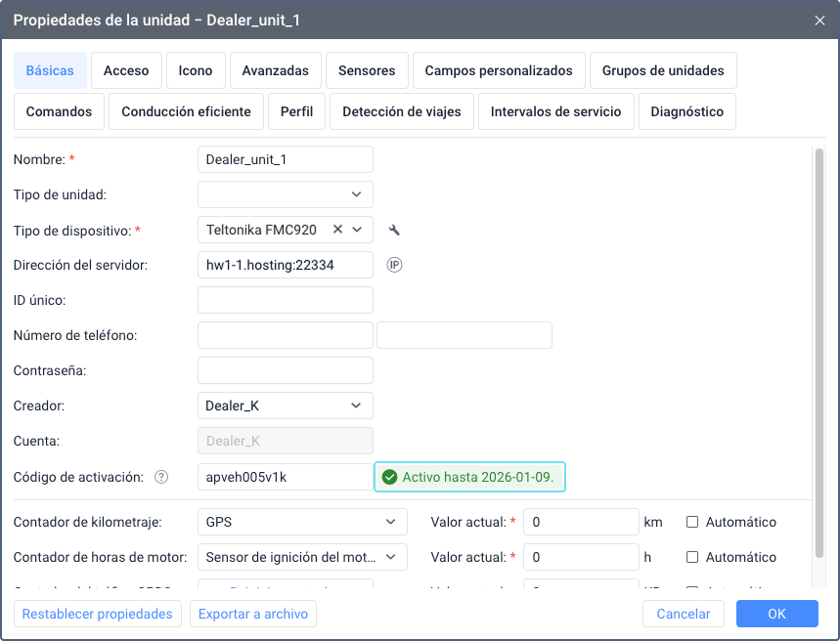Enable Automático for the mileage counter
The width and height of the screenshot is (840, 641).
click(x=692, y=522)
